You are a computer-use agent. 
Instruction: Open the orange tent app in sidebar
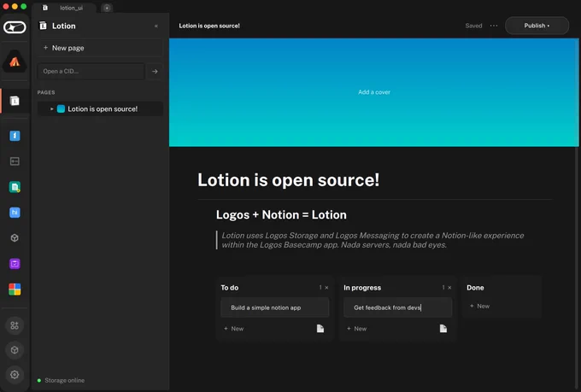(15, 61)
